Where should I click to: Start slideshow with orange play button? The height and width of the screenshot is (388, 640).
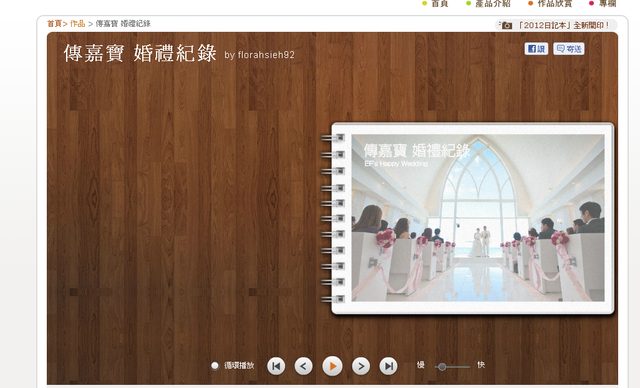(332, 366)
